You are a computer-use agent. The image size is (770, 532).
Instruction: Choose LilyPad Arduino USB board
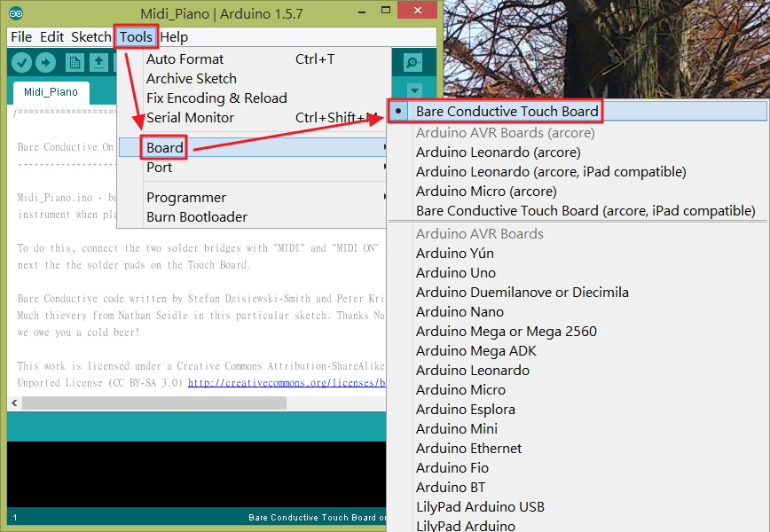tap(578, 507)
